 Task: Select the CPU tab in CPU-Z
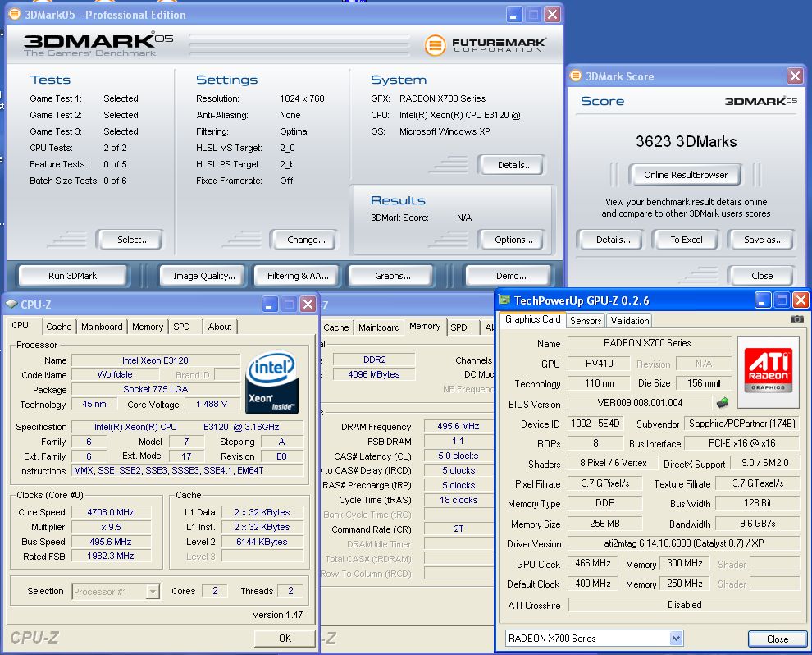21,325
